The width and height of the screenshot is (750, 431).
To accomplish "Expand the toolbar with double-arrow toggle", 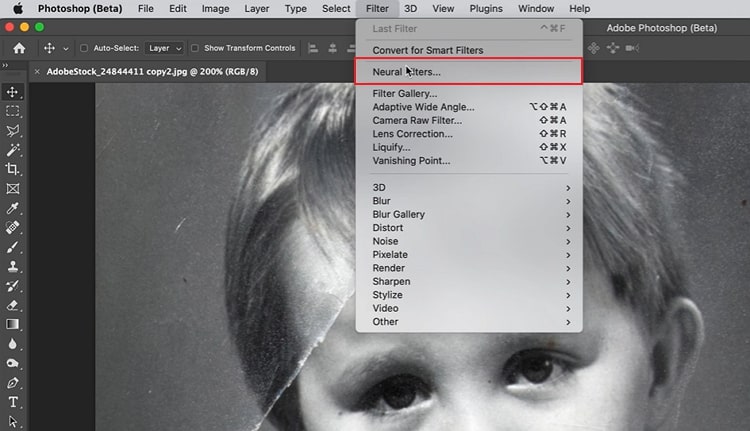I will point(5,65).
